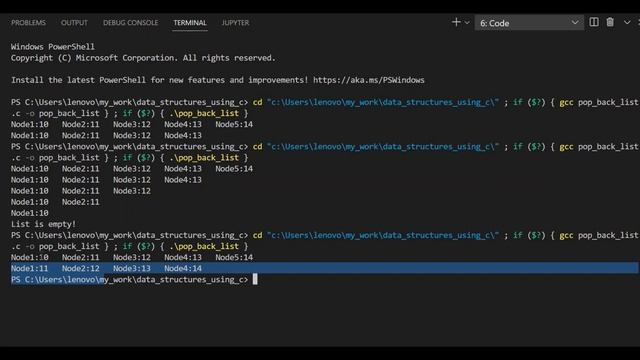Click the 'Windows PowerShell' header line
Screen dimensions: 640x360
coord(53,47)
